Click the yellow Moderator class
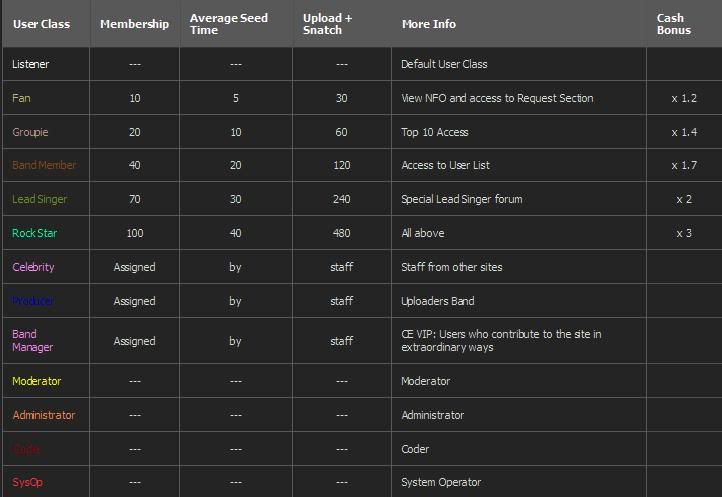The image size is (722, 497). coord(36,381)
